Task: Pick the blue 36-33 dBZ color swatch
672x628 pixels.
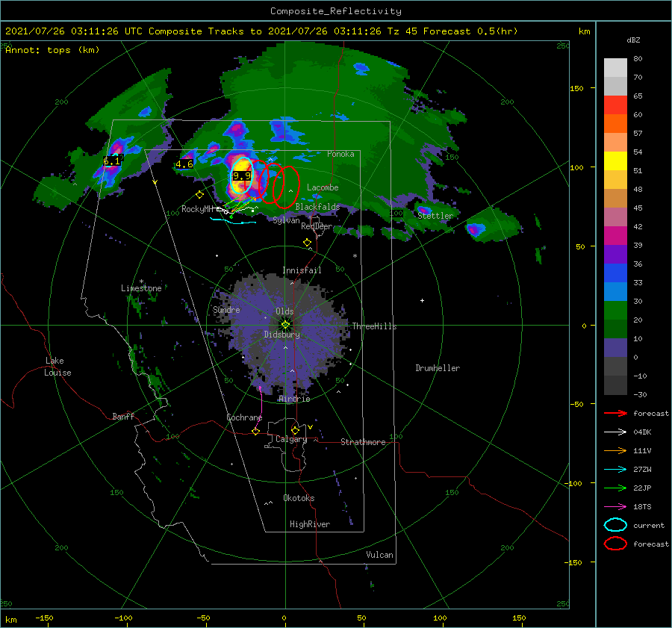Action: (615, 273)
